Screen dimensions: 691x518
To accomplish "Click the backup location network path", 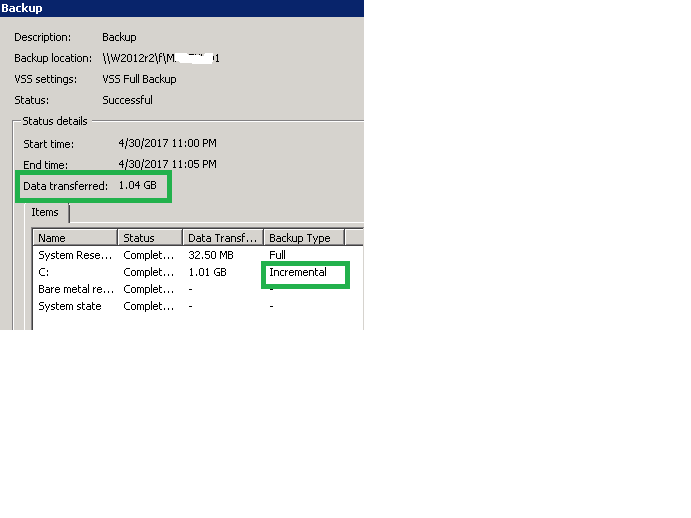I will 160,58.
